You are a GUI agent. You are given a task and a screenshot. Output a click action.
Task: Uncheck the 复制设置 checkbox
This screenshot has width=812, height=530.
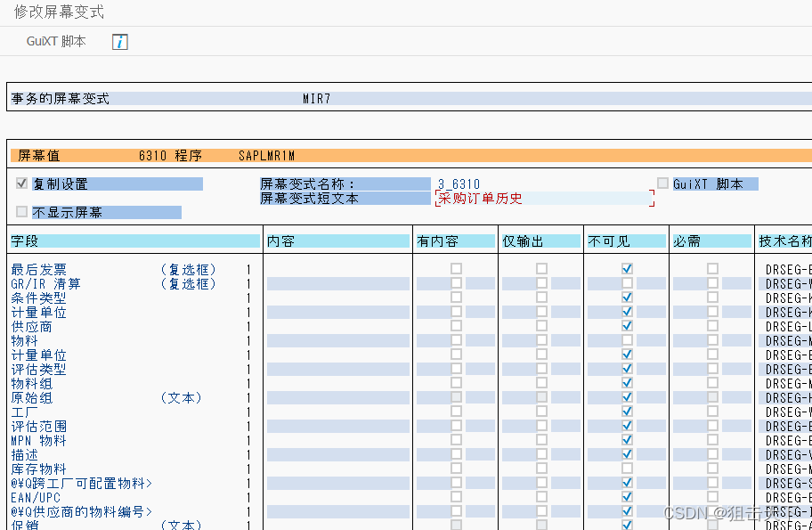pos(19,183)
